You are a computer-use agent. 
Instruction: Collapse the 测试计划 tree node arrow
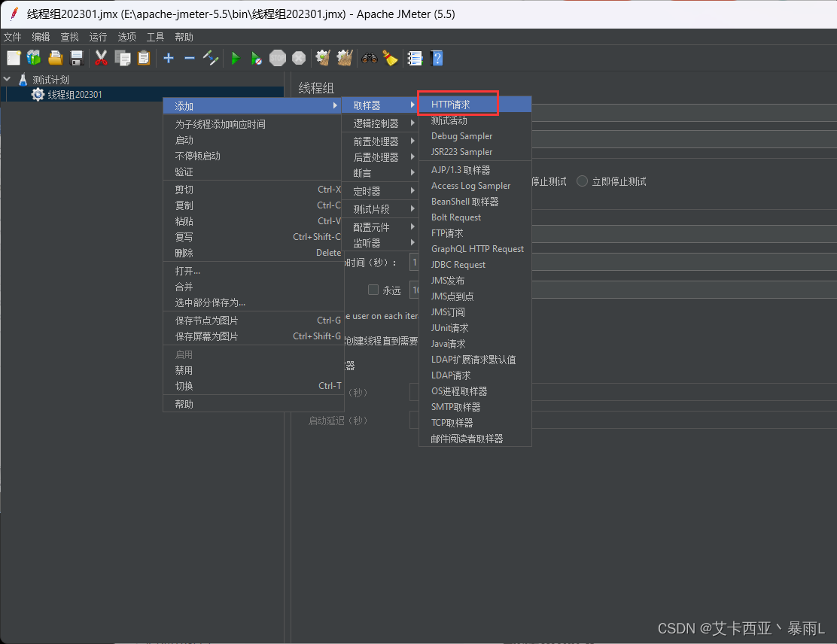pos(7,79)
